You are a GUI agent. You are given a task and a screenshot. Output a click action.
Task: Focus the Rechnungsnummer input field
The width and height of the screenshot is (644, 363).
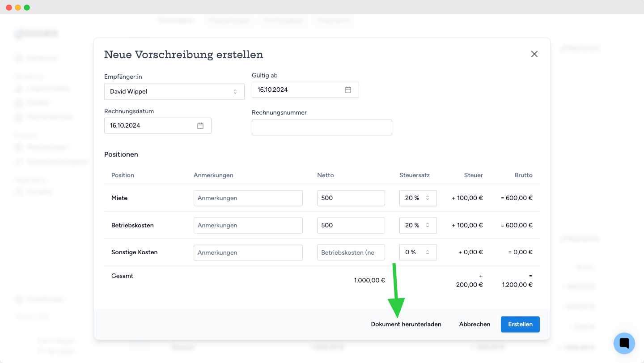click(322, 128)
